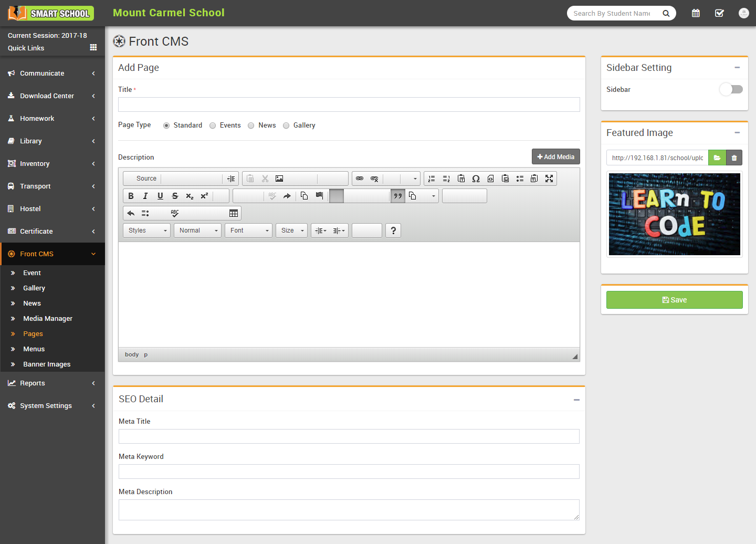Open the Styles dropdown in editor
Image resolution: width=756 pixels, height=544 pixels.
pyautogui.click(x=146, y=231)
